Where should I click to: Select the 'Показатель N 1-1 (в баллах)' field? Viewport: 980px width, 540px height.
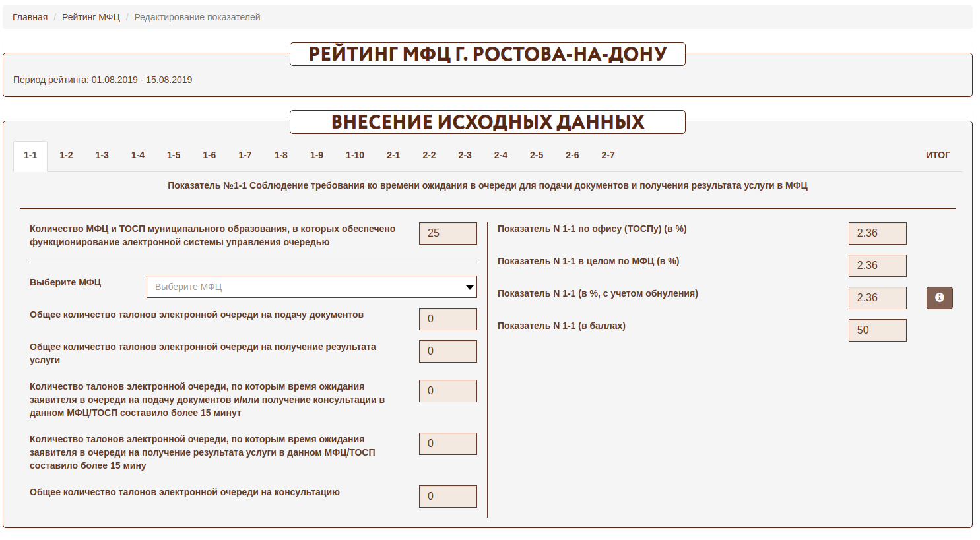pos(877,330)
